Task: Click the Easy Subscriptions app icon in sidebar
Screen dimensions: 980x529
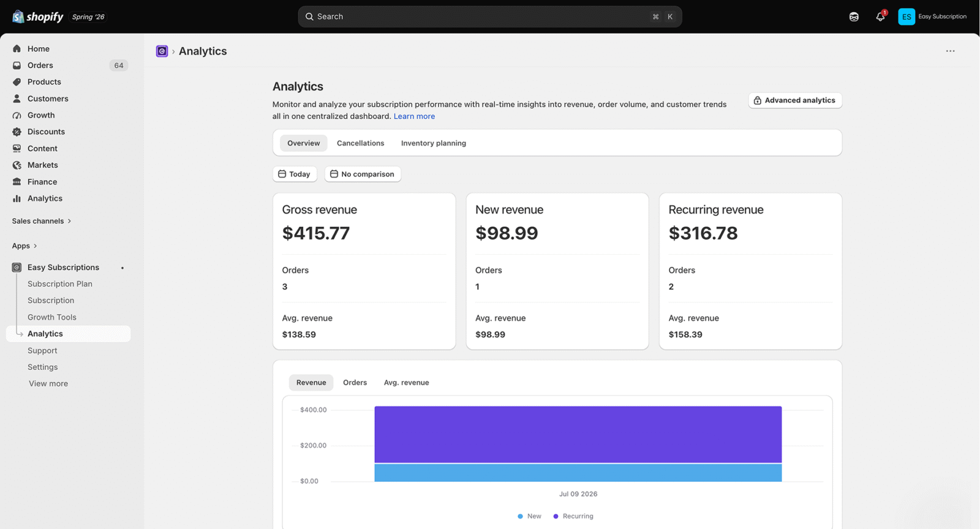Action: (x=17, y=268)
